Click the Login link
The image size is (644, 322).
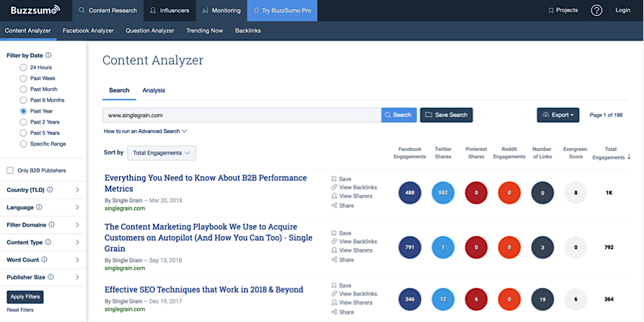pyautogui.click(x=622, y=10)
